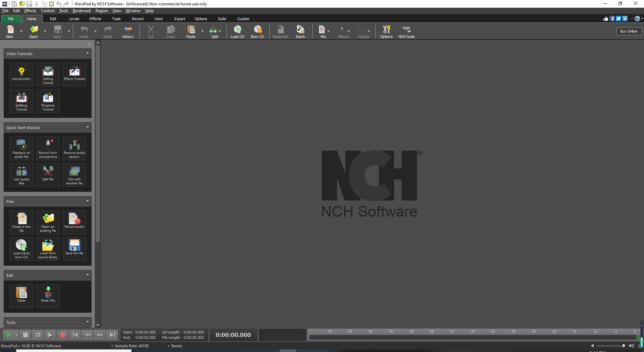The width and height of the screenshot is (644, 352).
Task: Open the Region menu
Action: click(x=102, y=11)
